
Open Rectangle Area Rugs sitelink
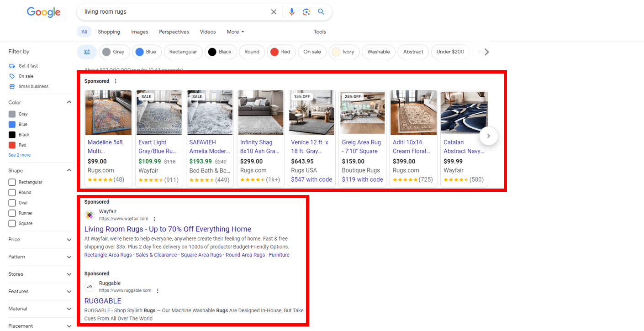[x=108, y=255]
